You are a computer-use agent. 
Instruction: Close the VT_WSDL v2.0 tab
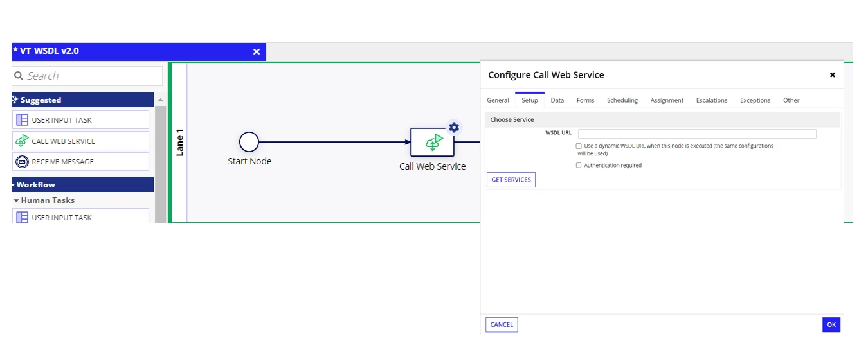pyautogui.click(x=257, y=51)
